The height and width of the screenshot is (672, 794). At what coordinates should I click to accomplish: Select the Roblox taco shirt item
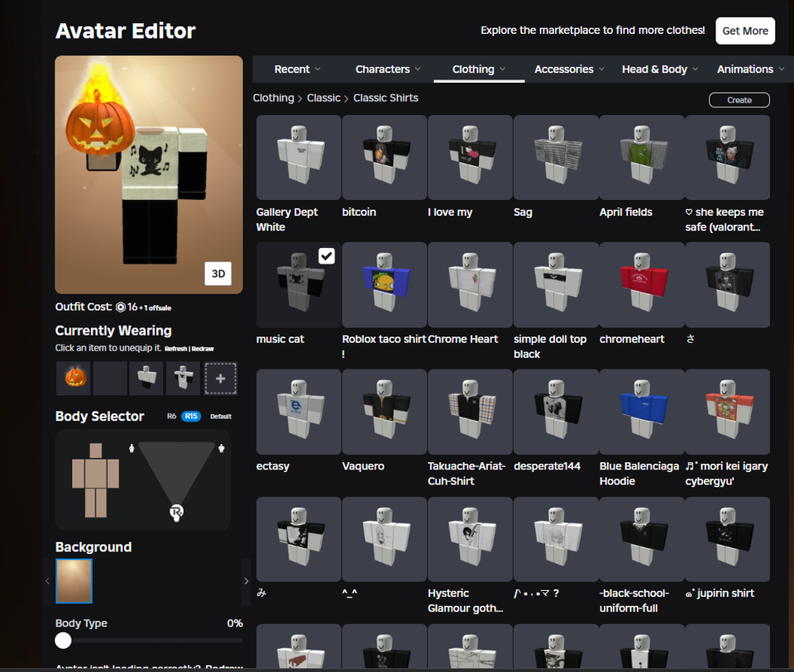[384, 284]
